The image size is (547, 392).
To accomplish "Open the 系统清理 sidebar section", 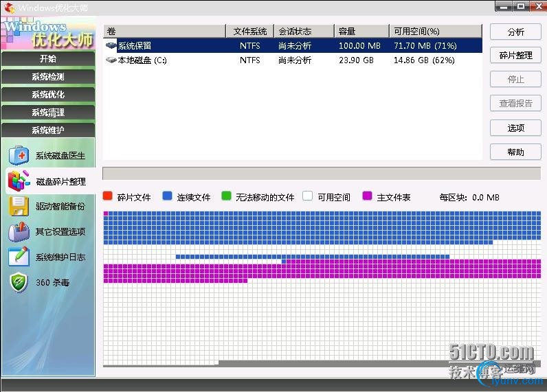I will pyautogui.click(x=48, y=113).
